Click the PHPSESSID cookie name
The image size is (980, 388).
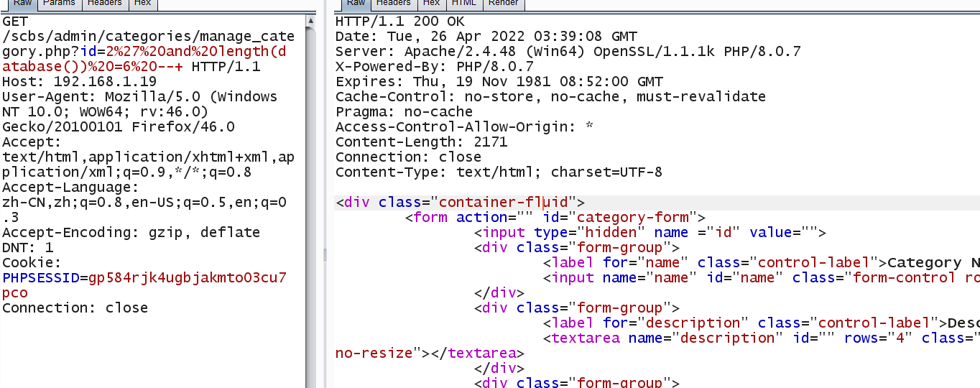pos(41,277)
